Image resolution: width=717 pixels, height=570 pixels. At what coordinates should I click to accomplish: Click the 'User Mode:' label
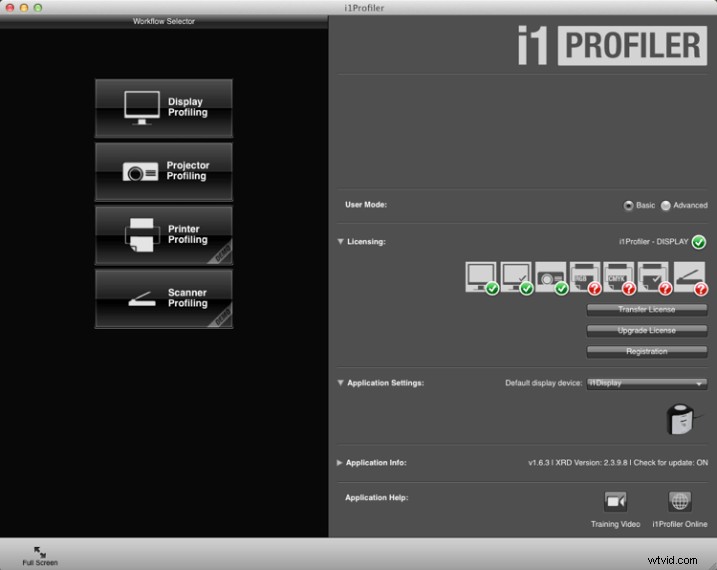coord(366,204)
